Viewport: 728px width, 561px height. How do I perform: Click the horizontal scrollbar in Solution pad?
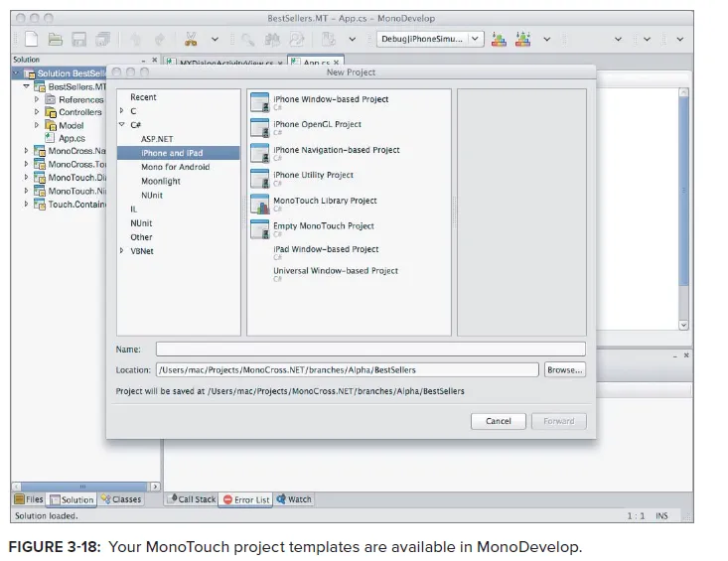(85, 487)
